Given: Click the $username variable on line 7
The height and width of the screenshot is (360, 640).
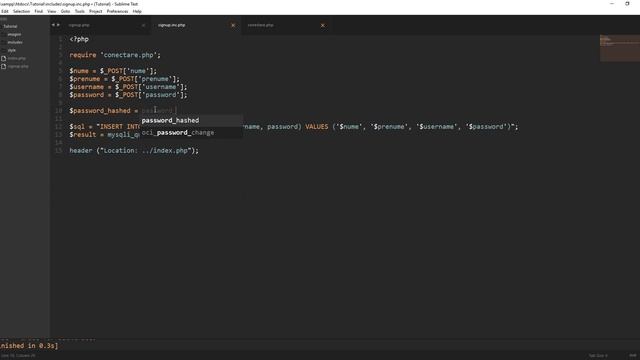Looking at the screenshot, I should click(87, 87).
